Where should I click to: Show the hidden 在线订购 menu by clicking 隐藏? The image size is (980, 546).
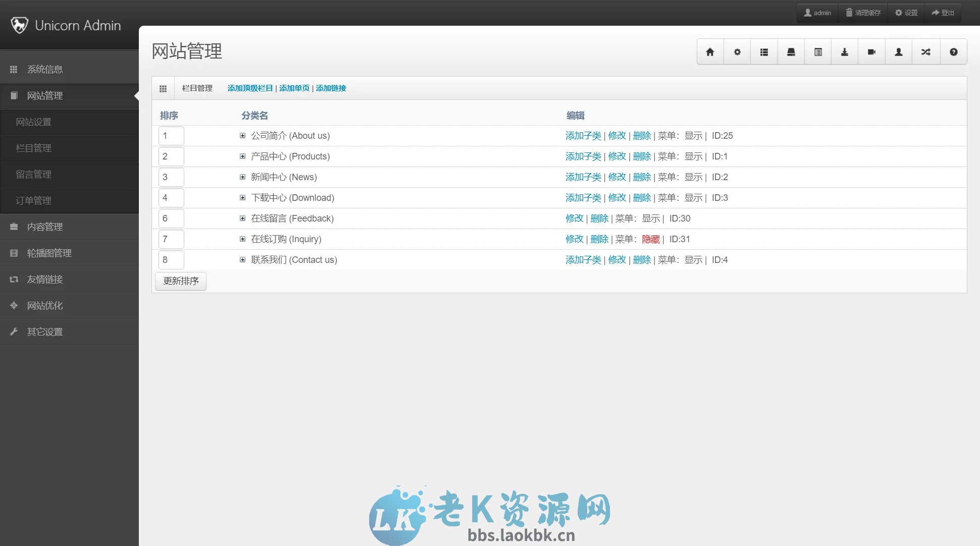[x=651, y=239]
